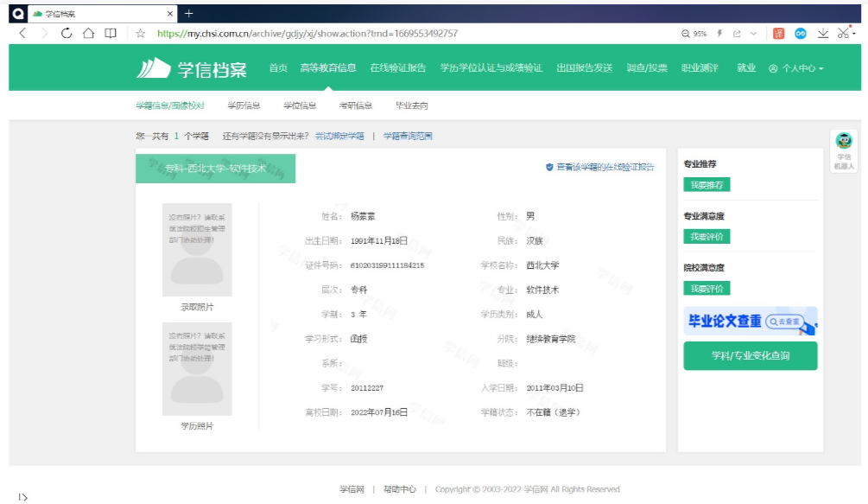
Task: Switch to the 考研信息 sub-tab
Action: (x=356, y=105)
